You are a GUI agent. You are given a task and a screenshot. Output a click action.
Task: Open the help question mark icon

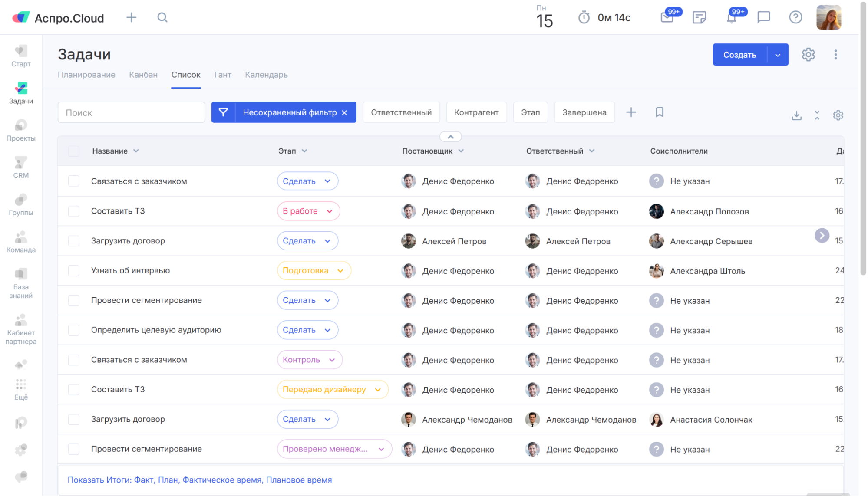tap(795, 17)
